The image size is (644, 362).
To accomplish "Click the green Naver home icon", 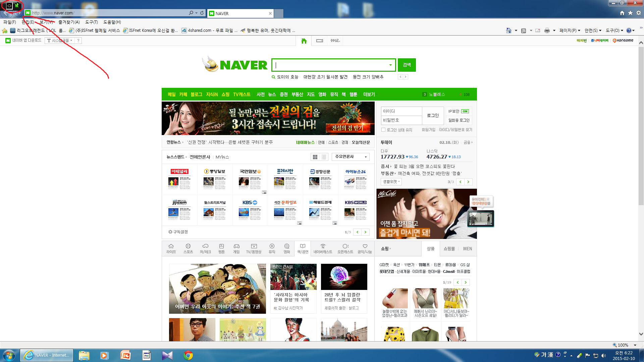I will pos(304,41).
